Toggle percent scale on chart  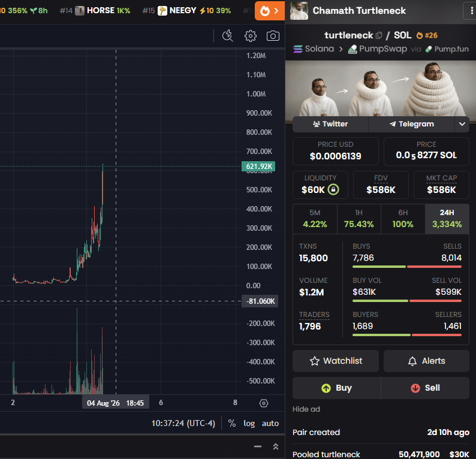tap(232, 423)
